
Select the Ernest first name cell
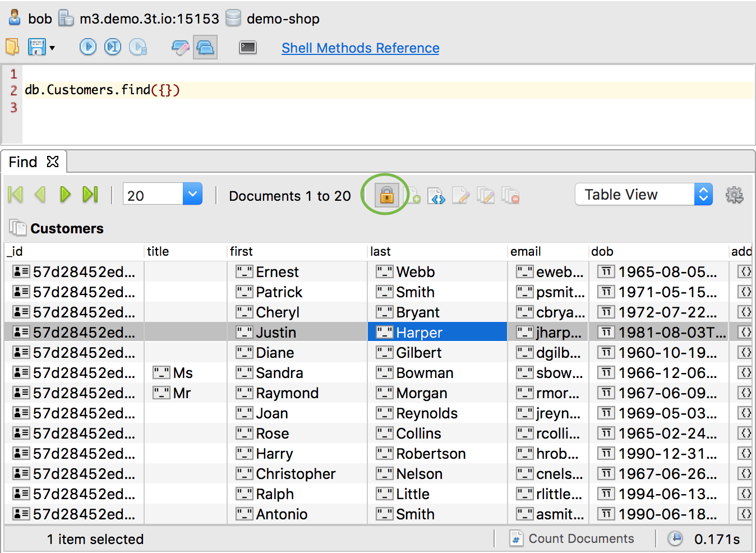[x=297, y=272]
